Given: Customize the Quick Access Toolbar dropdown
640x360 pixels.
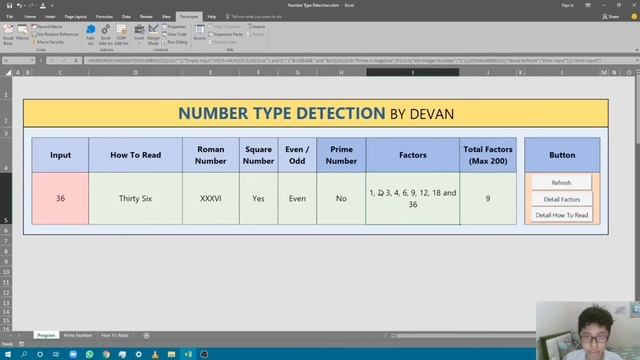Looking at the screenshot, I should [52, 6].
